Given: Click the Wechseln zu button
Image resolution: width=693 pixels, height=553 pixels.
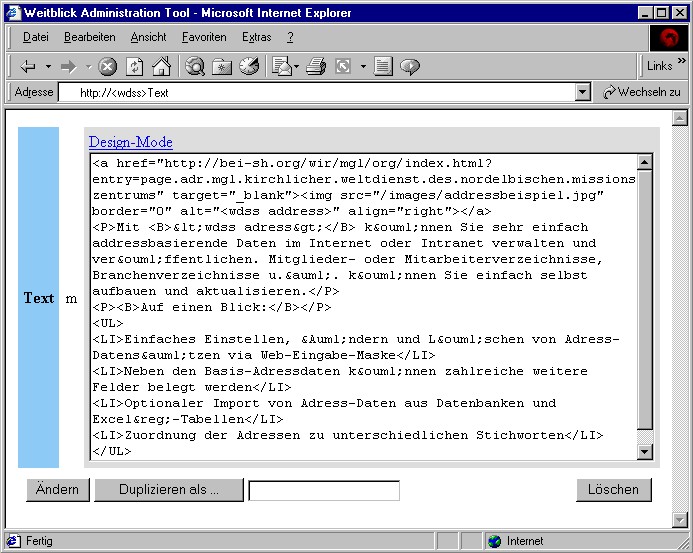Looking at the screenshot, I should [642, 92].
